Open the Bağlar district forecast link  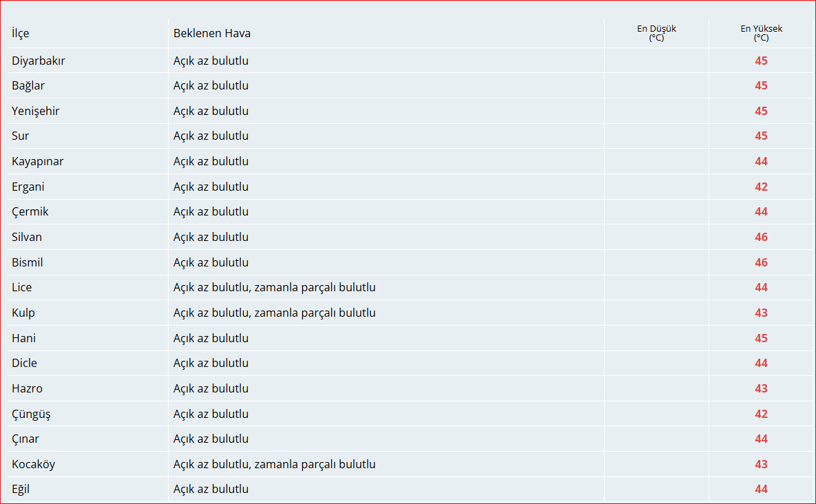28,85
